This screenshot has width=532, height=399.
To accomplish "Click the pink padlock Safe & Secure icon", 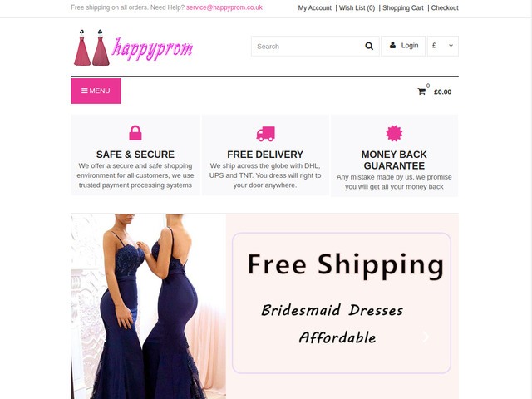I will click(x=135, y=133).
